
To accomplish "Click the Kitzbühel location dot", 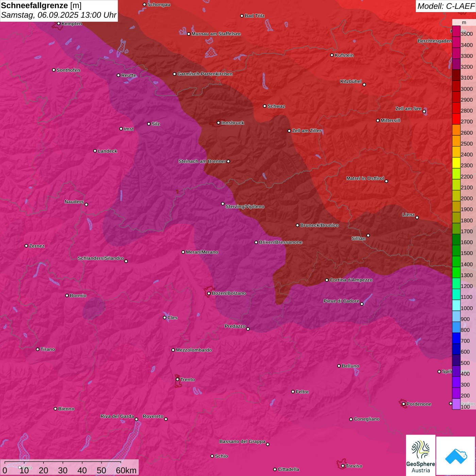I will [364, 85].
